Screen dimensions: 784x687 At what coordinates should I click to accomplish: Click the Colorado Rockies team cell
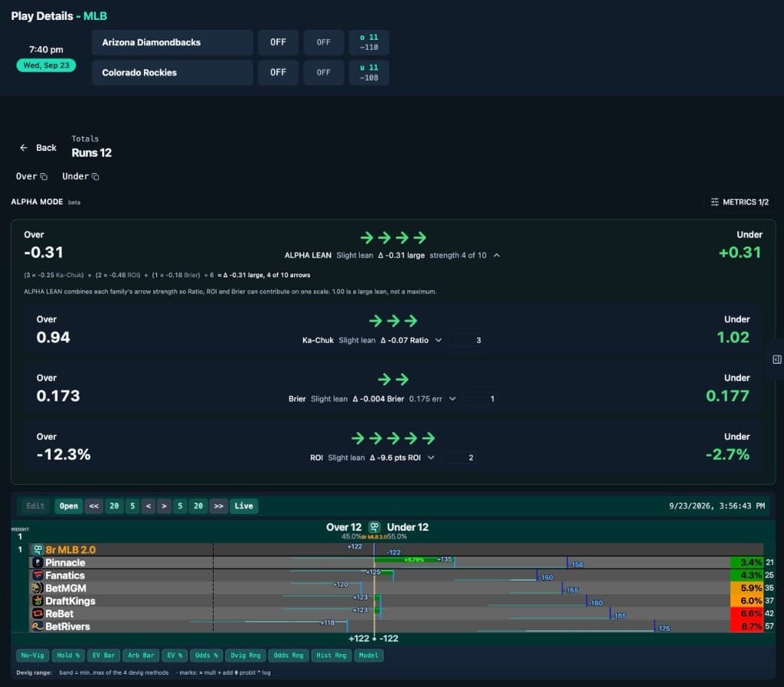click(x=172, y=73)
